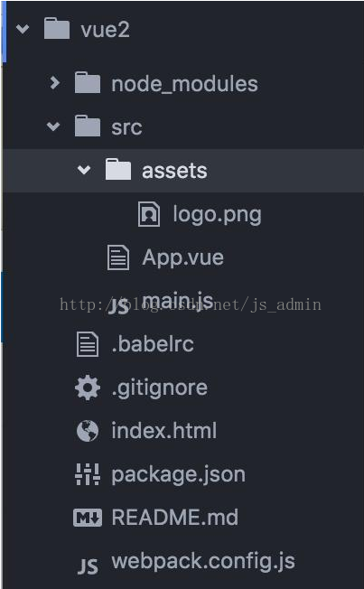Open the package.json file entry
The width and height of the screenshot is (364, 589).
pos(179,475)
